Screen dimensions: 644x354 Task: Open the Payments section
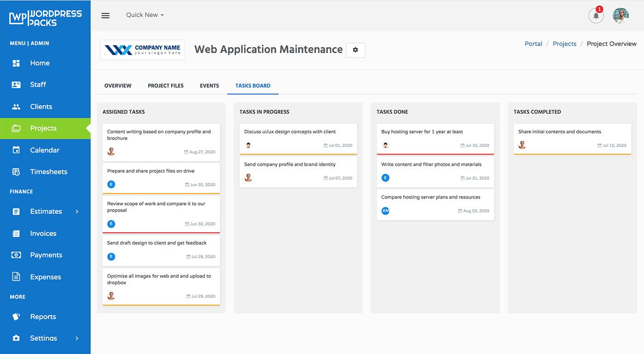[x=46, y=255]
